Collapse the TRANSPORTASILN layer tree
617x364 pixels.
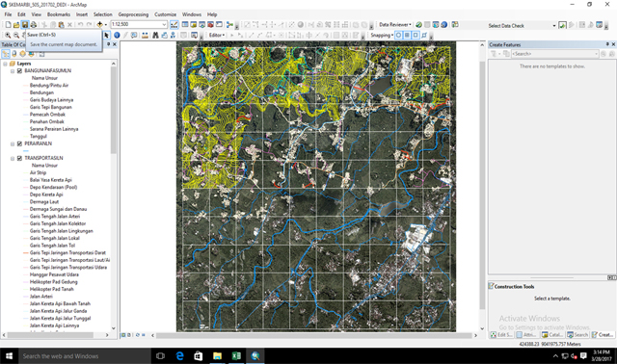[13, 159]
